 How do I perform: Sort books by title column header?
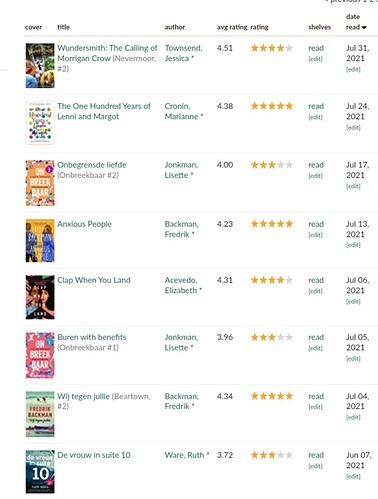point(63,27)
